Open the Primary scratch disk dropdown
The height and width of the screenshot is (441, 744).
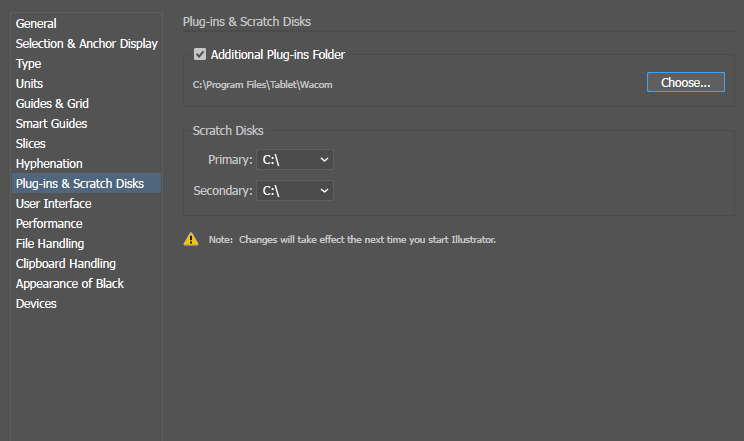point(295,160)
